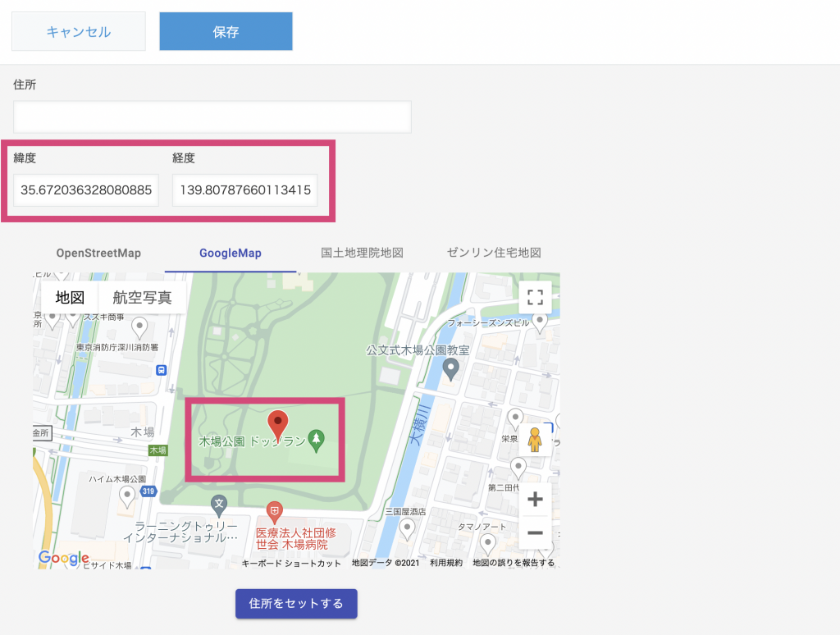
Task: Zoom out on the map
Action: point(535,532)
